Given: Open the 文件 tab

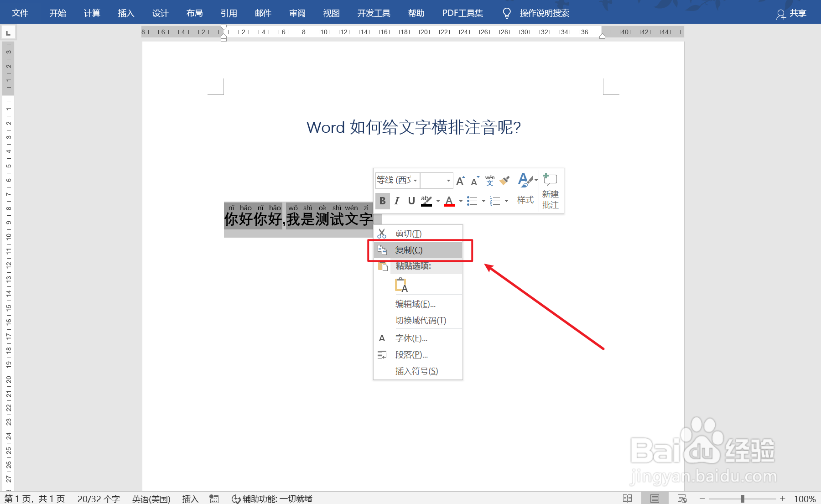Looking at the screenshot, I should 20,13.
